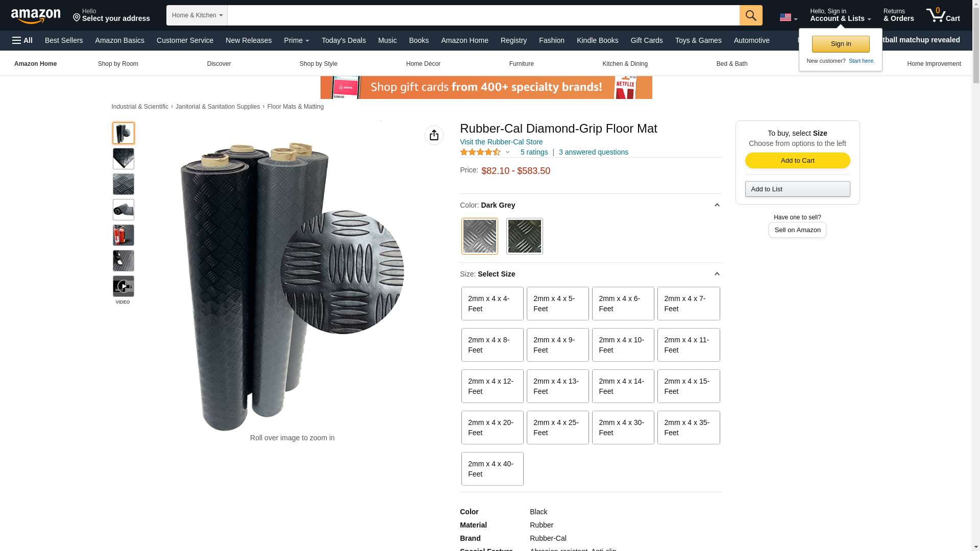Click the share icon on product image
The image size is (980, 551).
click(434, 135)
